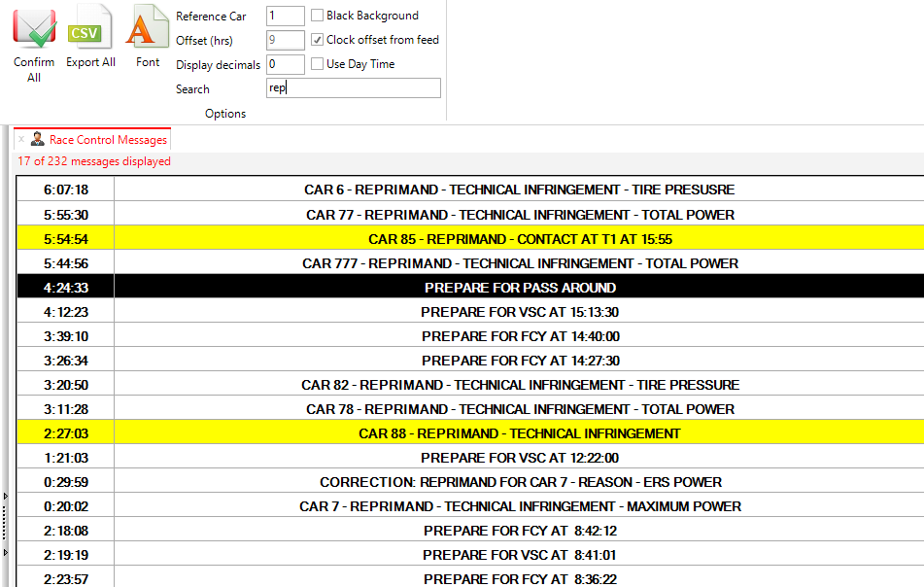924x587 pixels.
Task: Expand the left side panel splitter handle
Action: pos(5,524)
